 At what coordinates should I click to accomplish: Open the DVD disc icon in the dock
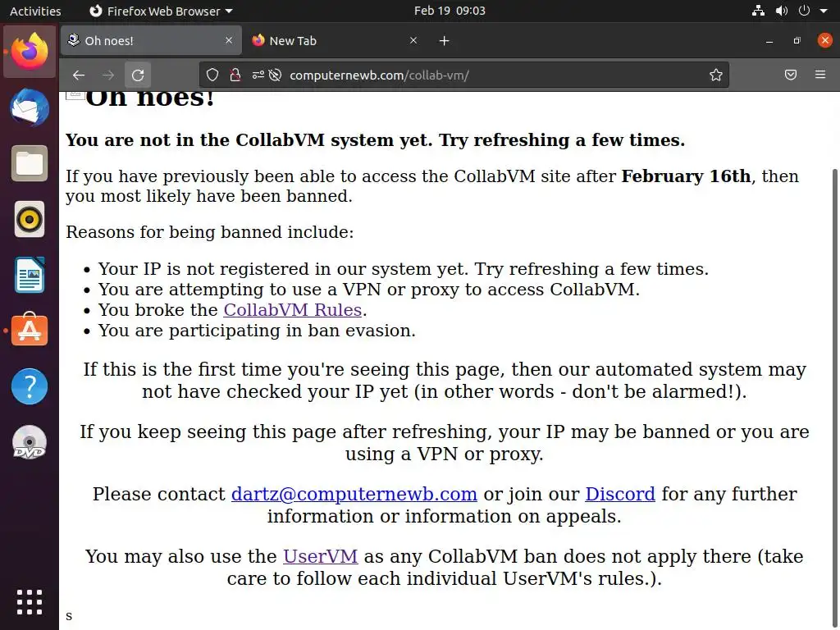click(30, 442)
